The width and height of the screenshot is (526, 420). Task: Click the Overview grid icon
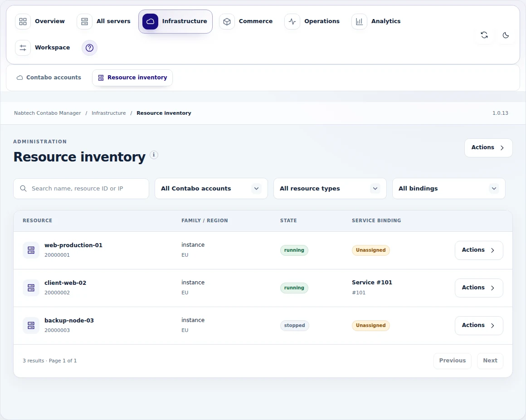click(23, 21)
